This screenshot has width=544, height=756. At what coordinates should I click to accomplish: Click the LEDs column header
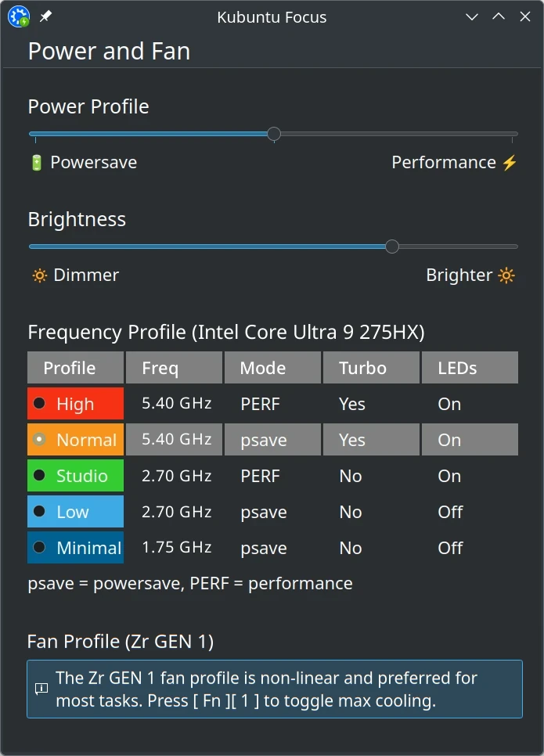pyautogui.click(x=470, y=367)
